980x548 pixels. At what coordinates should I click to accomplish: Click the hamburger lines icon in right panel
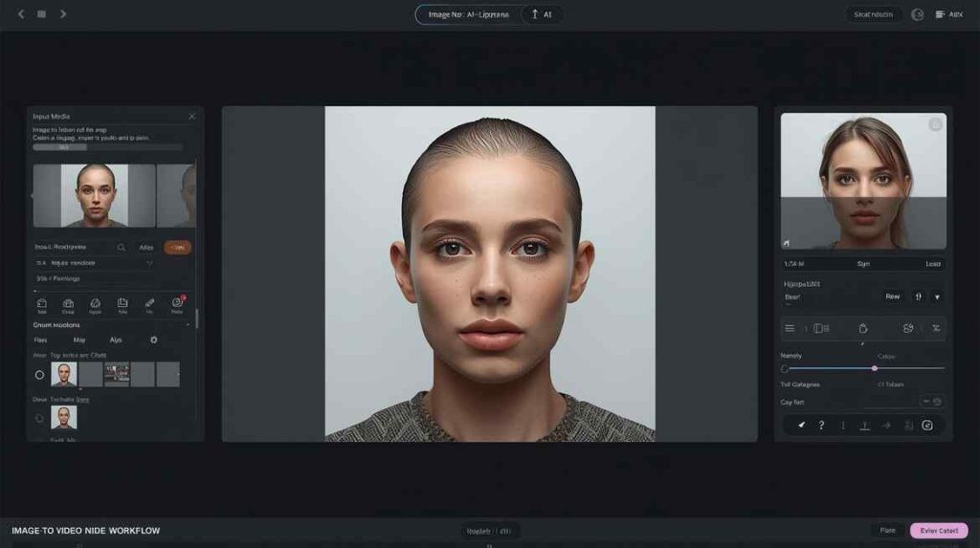click(x=790, y=329)
